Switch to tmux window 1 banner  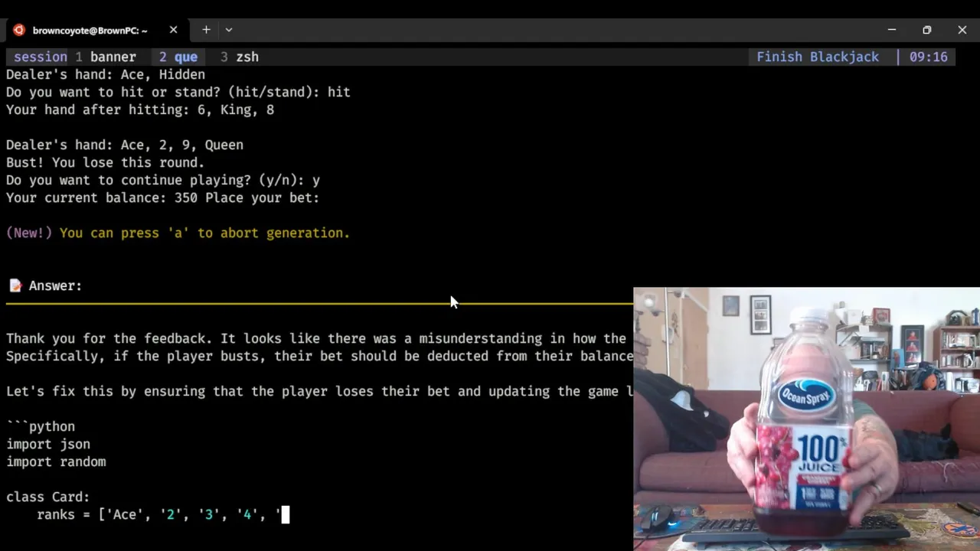click(x=106, y=57)
